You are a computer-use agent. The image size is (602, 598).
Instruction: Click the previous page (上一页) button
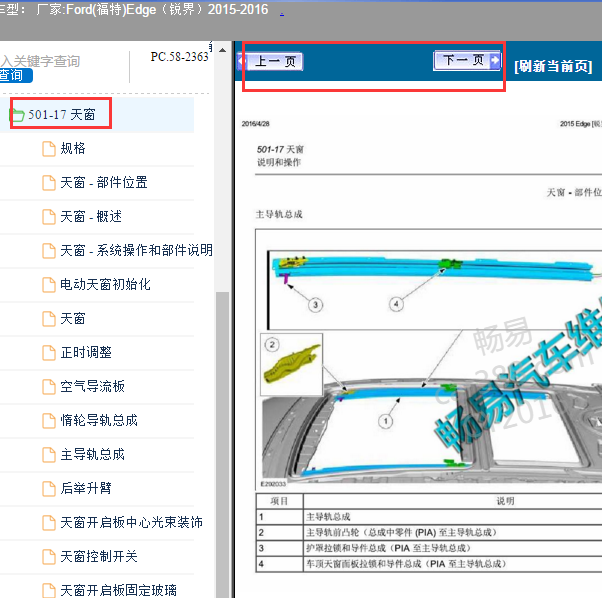click(271, 61)
